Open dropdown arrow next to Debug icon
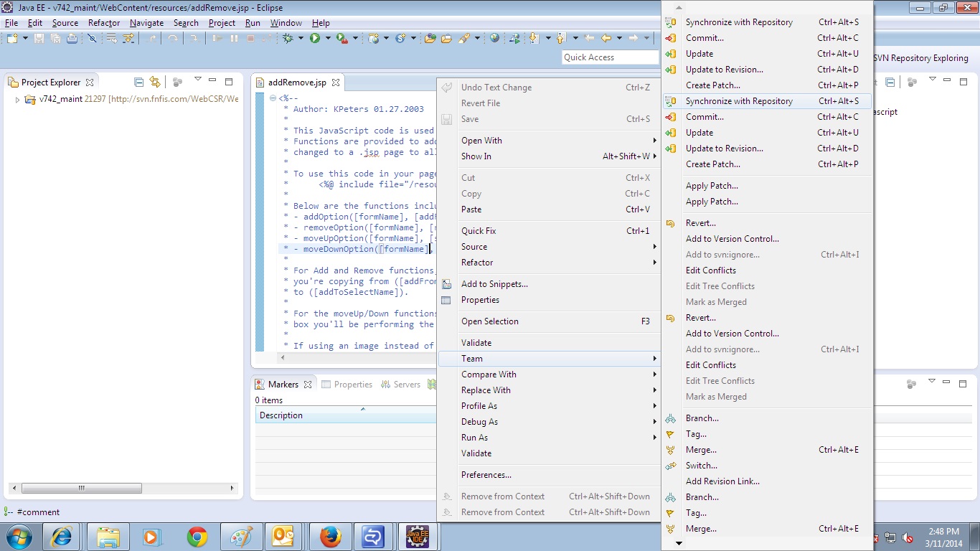 (301, 39)
